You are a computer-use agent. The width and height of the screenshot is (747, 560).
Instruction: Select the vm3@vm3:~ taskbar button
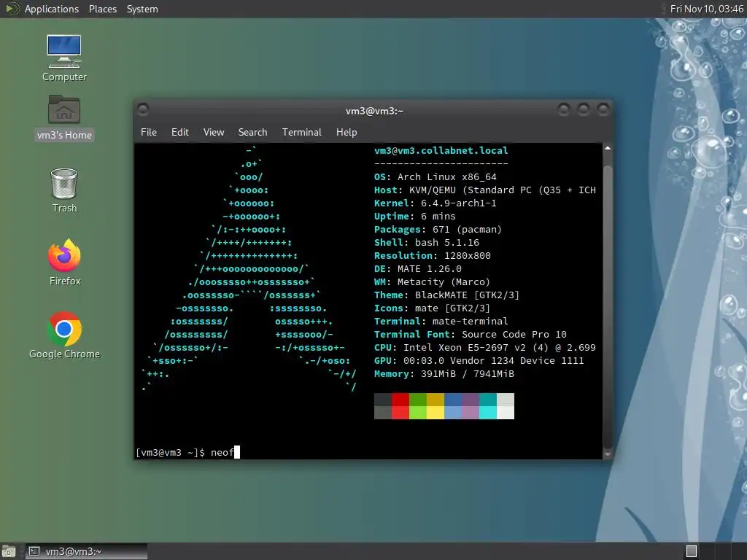(86, 551)
